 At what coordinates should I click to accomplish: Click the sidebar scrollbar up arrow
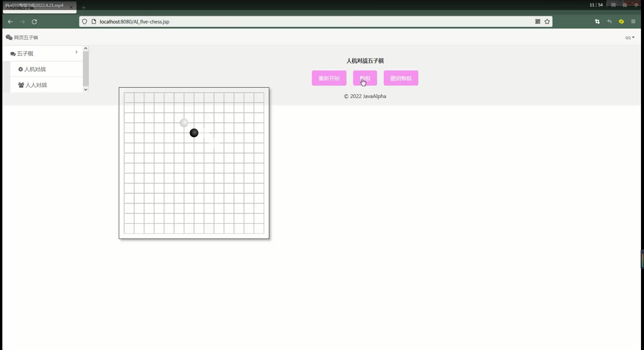[86, 49]
